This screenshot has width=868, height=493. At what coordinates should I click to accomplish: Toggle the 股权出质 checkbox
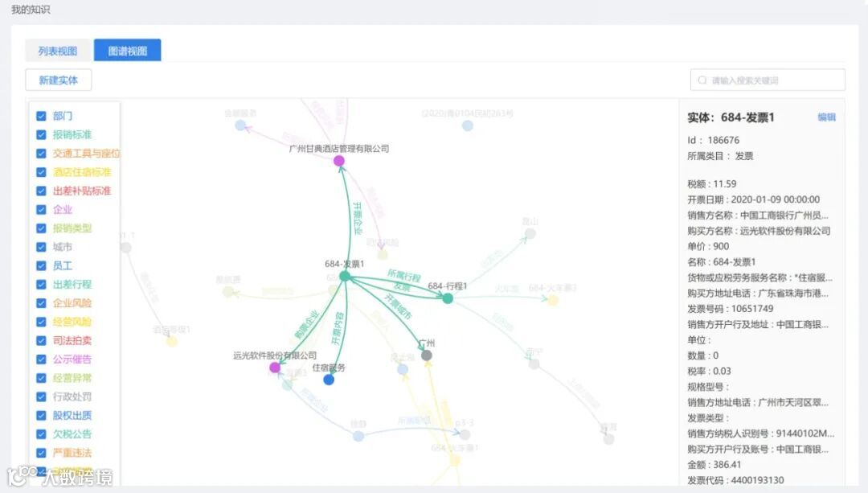coord(41,416)
